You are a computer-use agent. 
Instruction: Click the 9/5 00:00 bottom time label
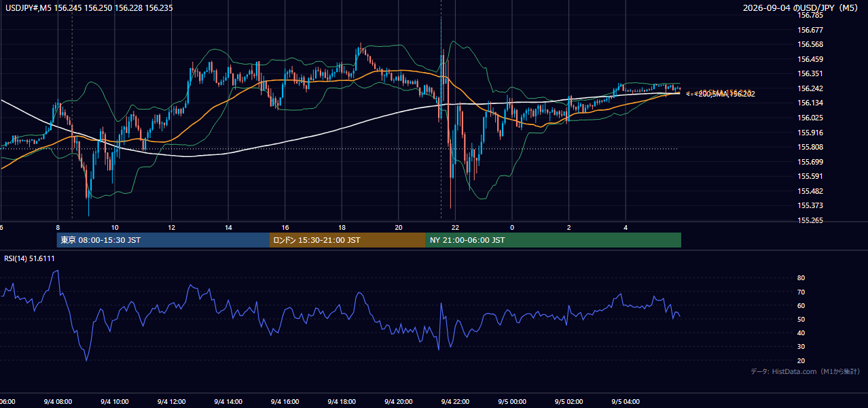[511, 402]
